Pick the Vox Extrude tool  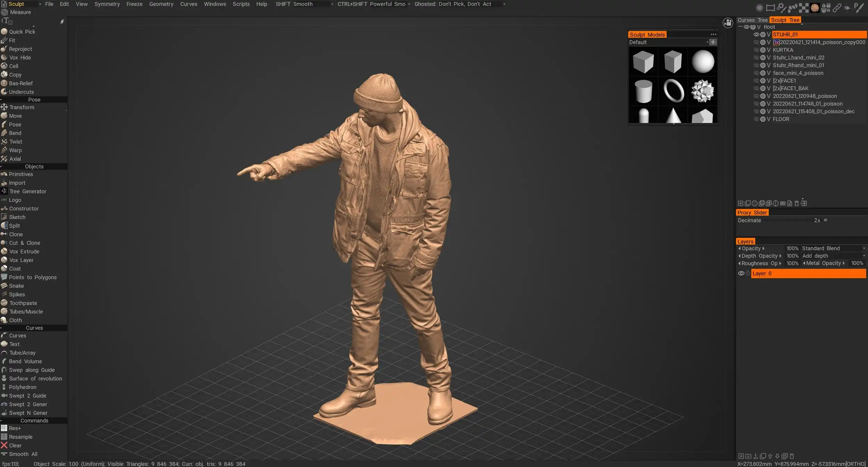pos(24,251)
